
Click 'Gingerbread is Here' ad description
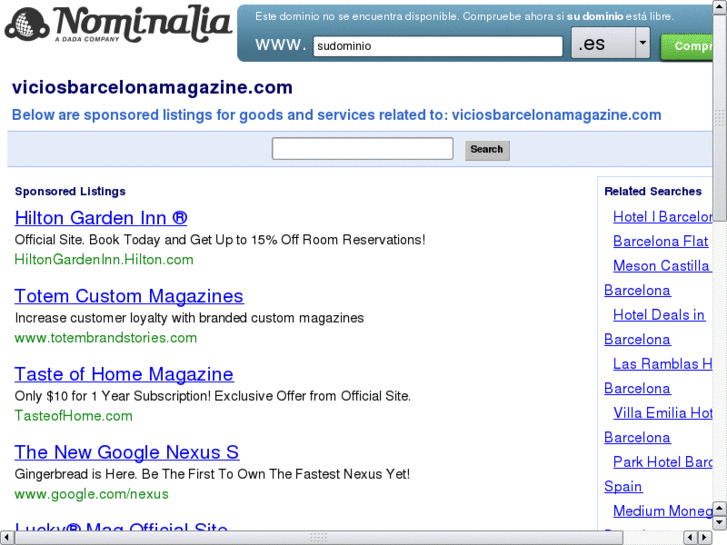(x=212, y=474)
